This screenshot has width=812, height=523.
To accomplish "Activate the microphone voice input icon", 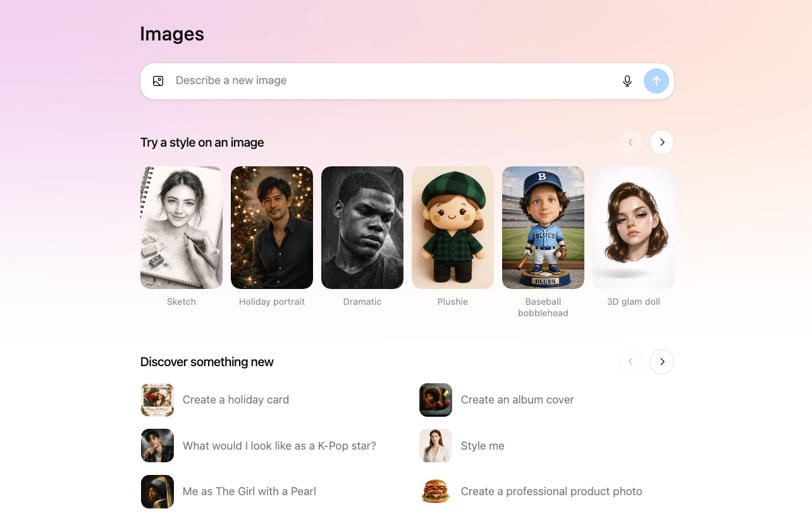I will 627,81.
